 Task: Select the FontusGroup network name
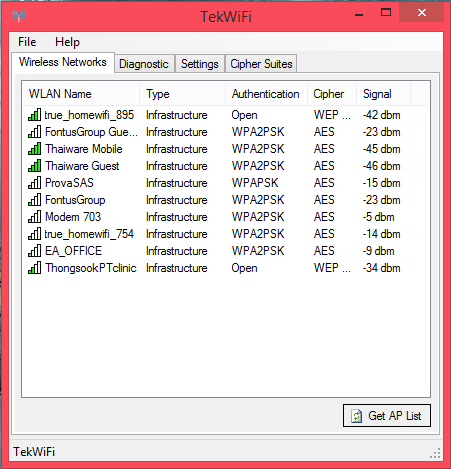(75, 200)
